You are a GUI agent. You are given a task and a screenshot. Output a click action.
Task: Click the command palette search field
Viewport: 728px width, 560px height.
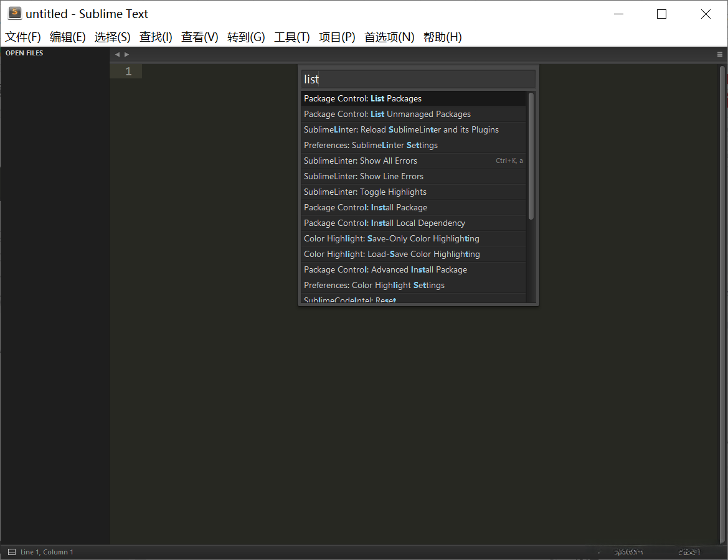(x=418, y=80)
